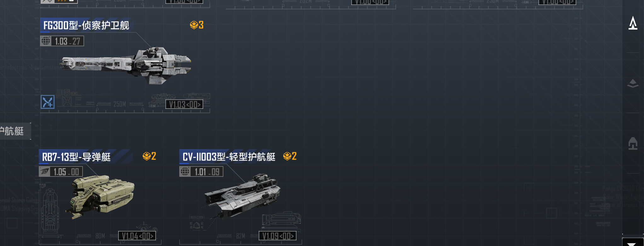Click the gold rank badge for FG300

click(x=197, y=25)
